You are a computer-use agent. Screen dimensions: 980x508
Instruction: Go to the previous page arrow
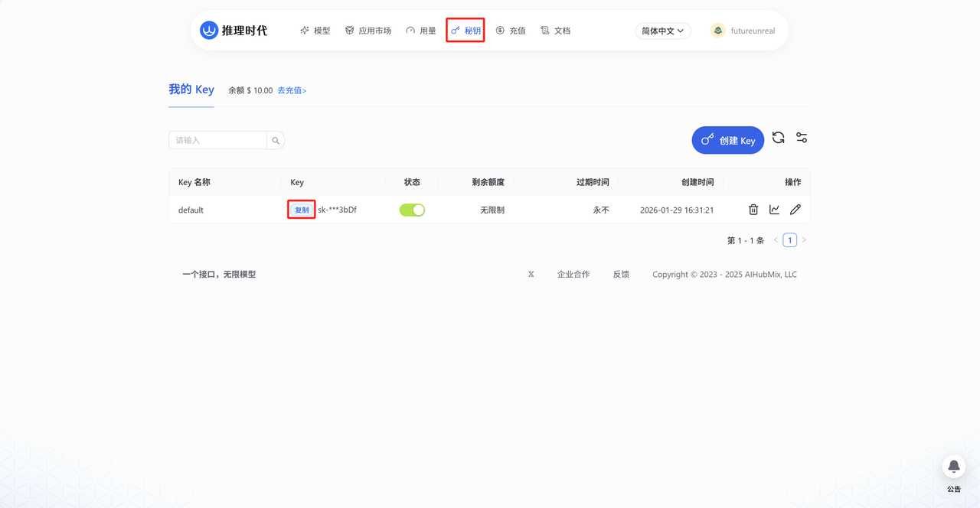tap(776, 240)
